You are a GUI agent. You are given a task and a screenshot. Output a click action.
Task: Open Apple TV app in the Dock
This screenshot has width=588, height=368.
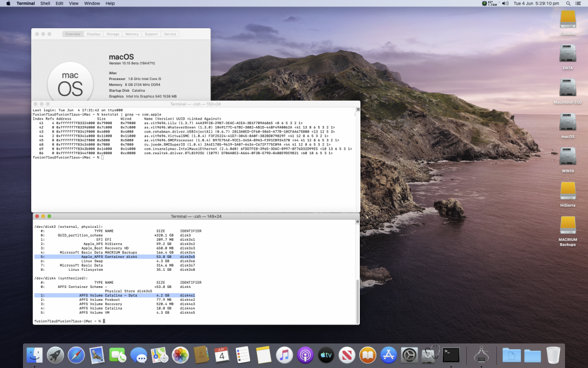coord(326,355)
